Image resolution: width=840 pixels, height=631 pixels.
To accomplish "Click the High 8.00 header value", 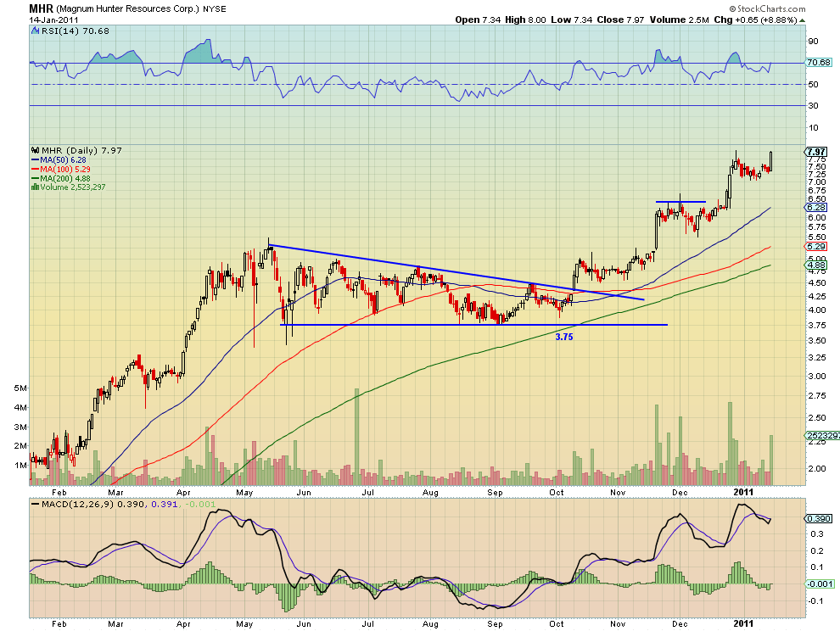I will click(x=525, y=20).
